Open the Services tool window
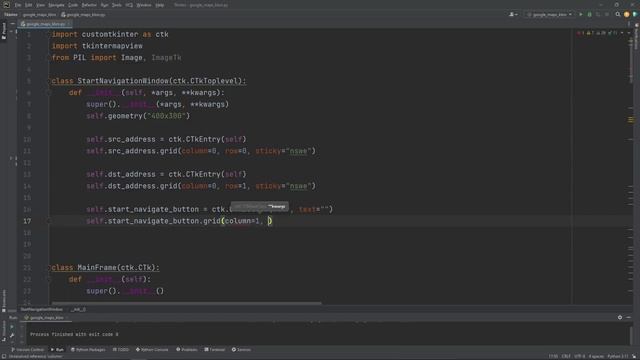This screenshot has width=640, height=360. (x=241, y=350)
